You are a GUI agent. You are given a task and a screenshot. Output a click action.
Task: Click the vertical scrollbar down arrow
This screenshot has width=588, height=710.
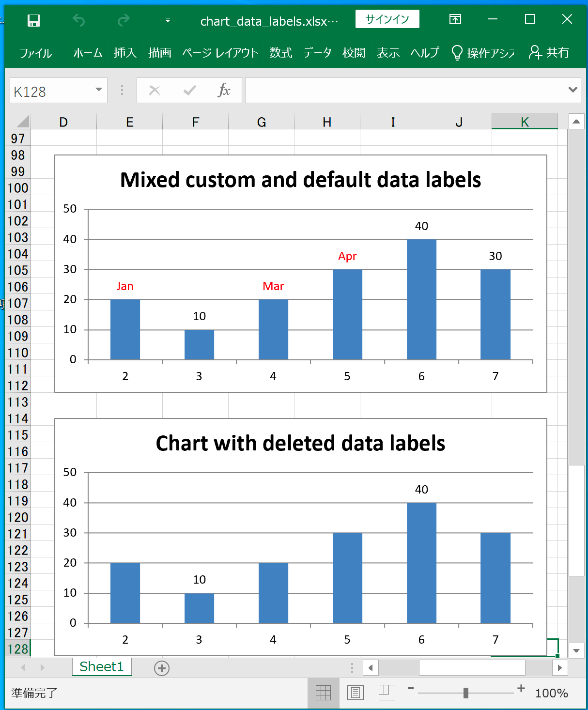click(x=576, y=650)
